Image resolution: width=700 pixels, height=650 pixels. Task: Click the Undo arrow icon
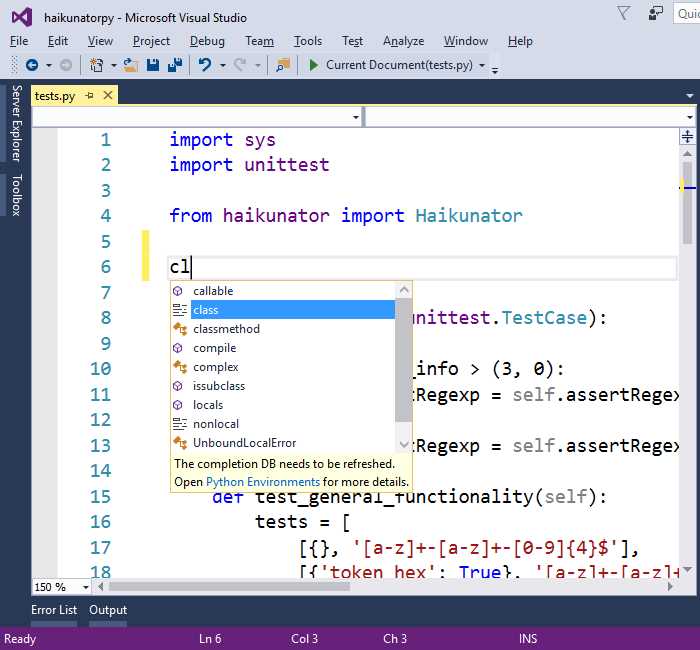click(x=205, y=65)
